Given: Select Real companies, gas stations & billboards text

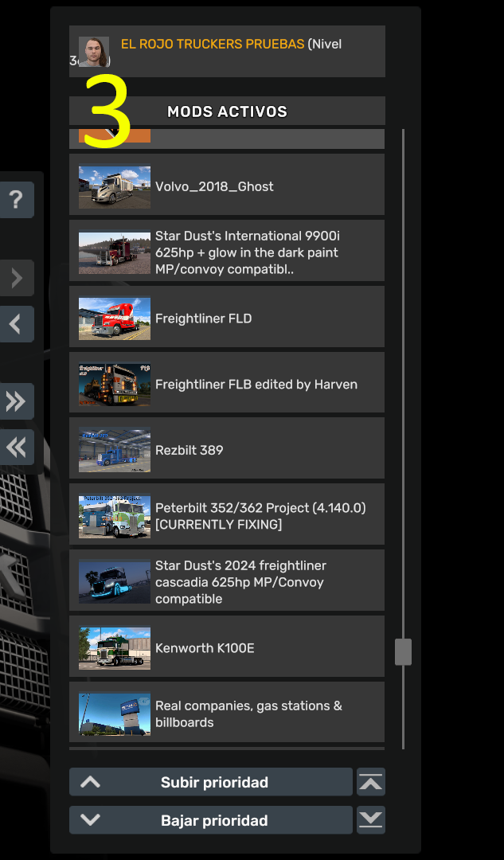Looking at the screenshot, I should [248, 714].
